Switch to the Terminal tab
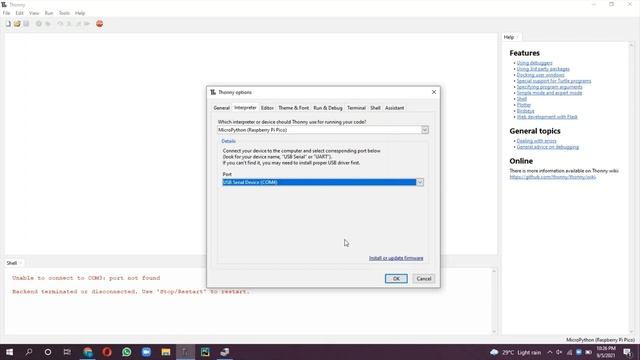The height and width of the screenshot is (360, 640). pyautogui.click(x=356, y=108)
